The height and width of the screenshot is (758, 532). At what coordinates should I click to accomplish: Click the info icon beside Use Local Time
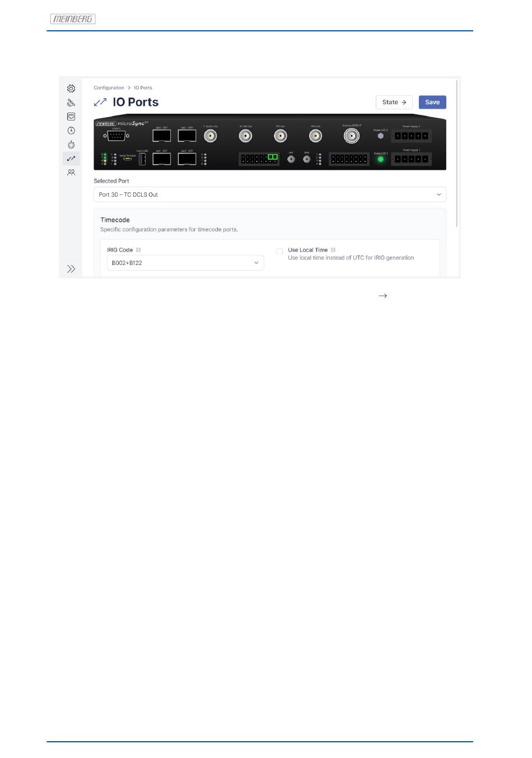click(x=333, y=250)
